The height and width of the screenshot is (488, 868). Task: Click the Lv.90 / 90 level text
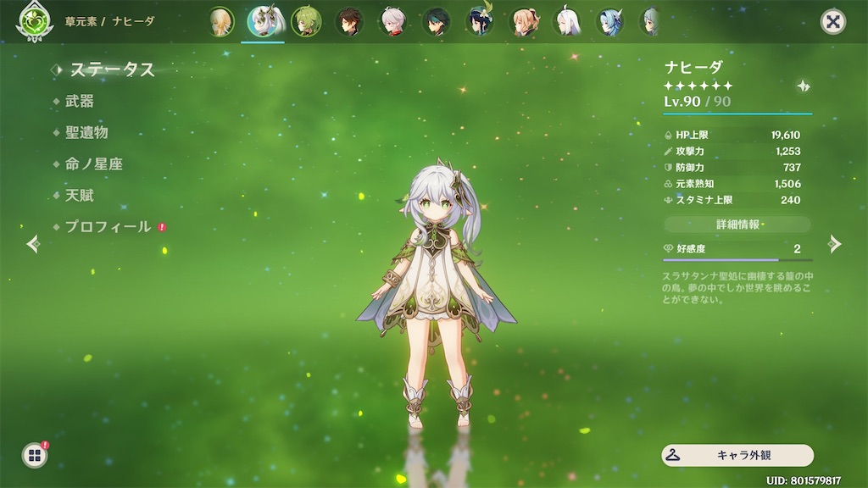697,102
